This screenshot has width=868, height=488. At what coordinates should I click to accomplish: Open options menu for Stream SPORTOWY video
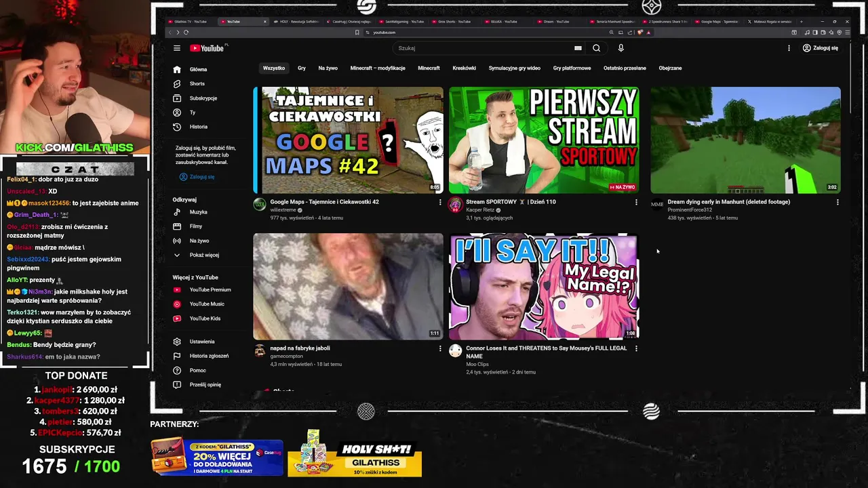[636, 202]
